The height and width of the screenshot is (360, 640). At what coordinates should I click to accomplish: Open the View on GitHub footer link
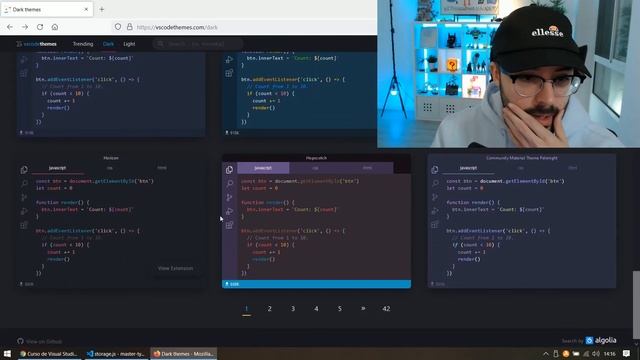click(40, 341)
